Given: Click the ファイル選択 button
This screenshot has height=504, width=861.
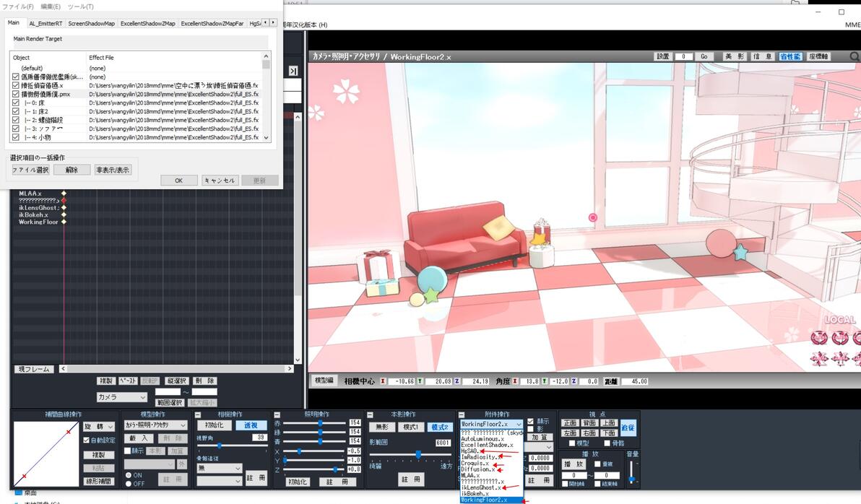Looking at the screenshot, I should (31, 170).
